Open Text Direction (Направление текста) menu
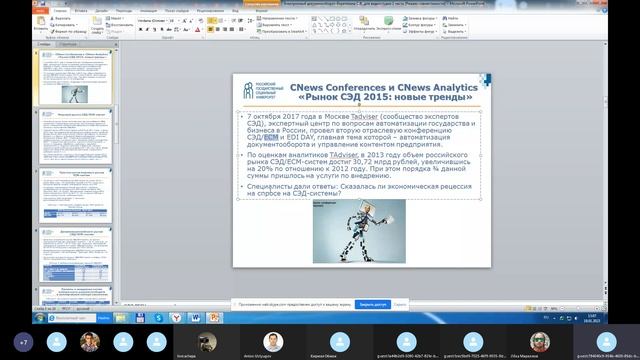Screen dimensions: 640x360 click(277, 19)
